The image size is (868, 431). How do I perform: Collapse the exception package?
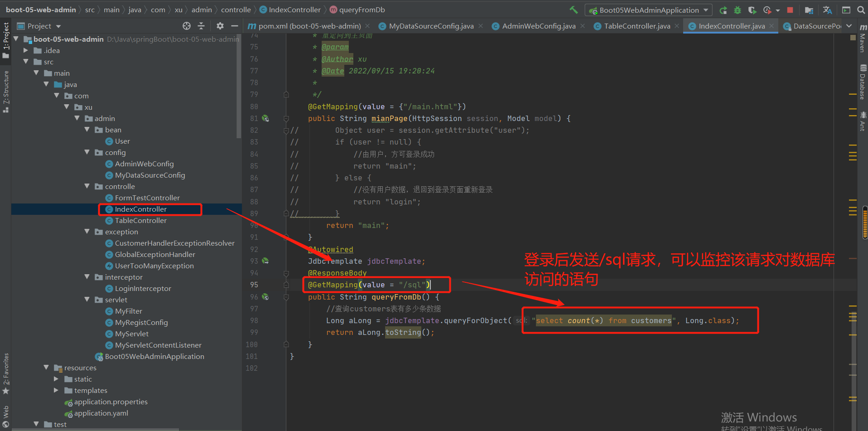tap(87, 232)
